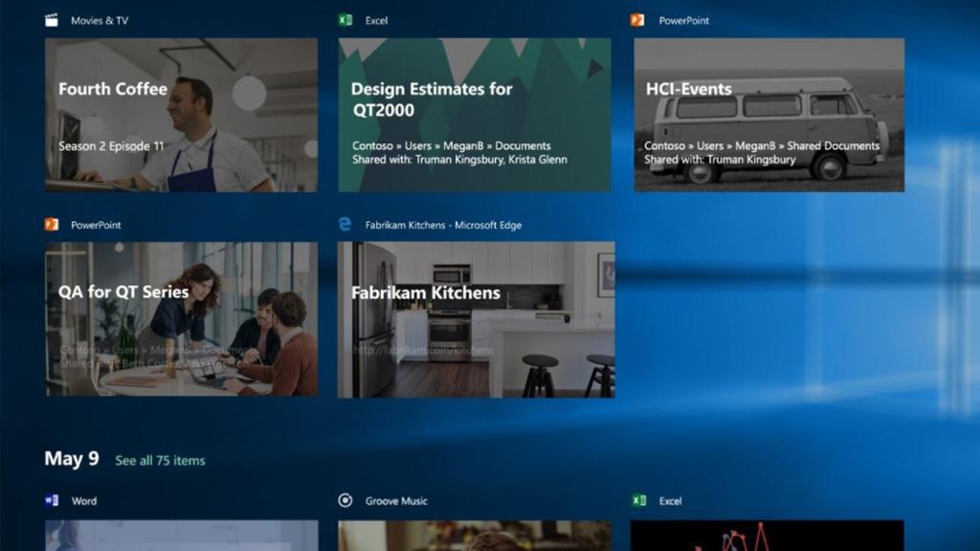Select the Excel icon above Design Estimates
Screen dimensions: 980x551
(345, 18)
